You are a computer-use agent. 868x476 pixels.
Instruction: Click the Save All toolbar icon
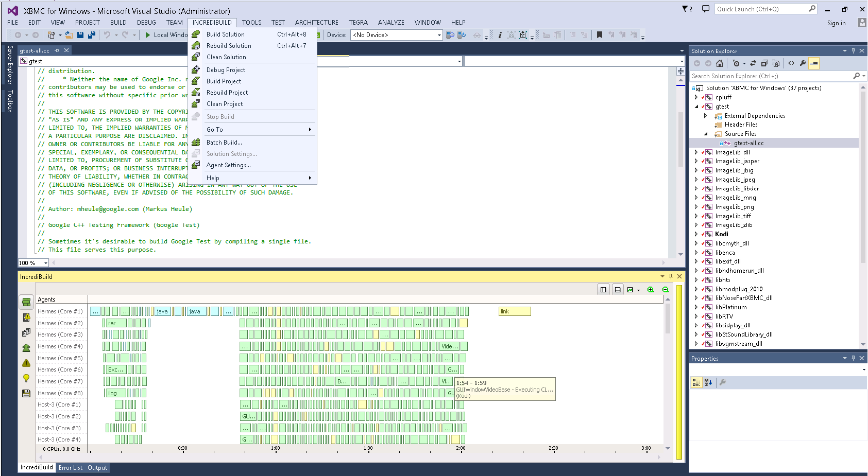click(x=92, y=35)
